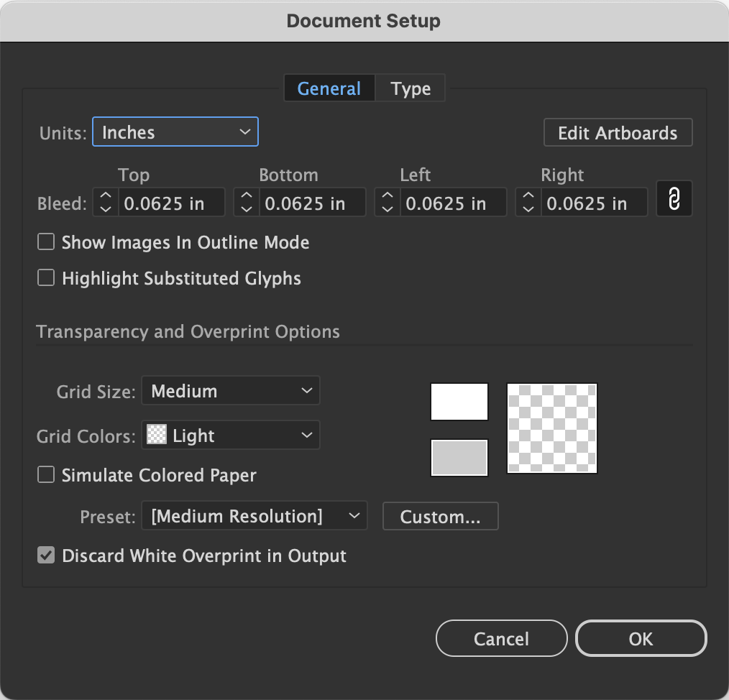Click the Bottom bleed value field
This screenshot has width=729, height=700.
pos(313,203)
